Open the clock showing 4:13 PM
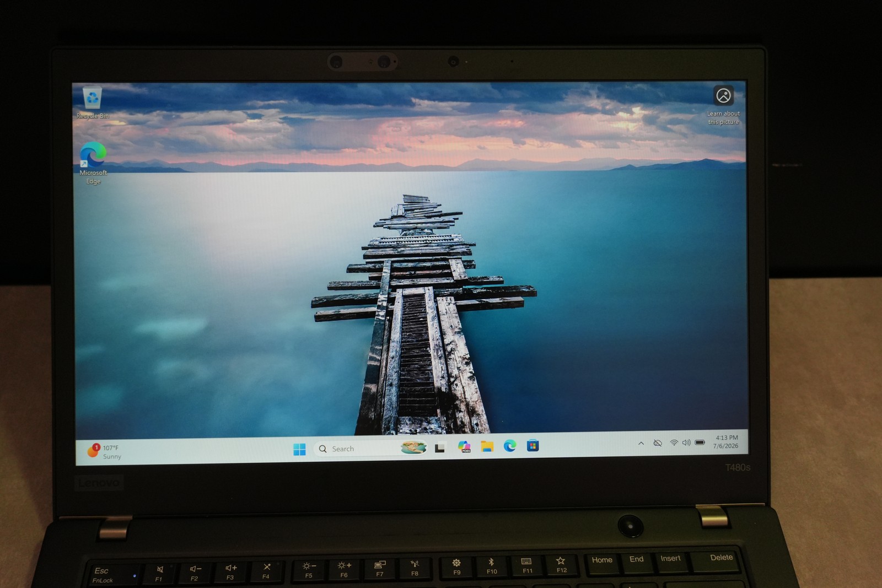Image resolution: width=882 pixels, height=588 pixels. click(x=726, y=442)
